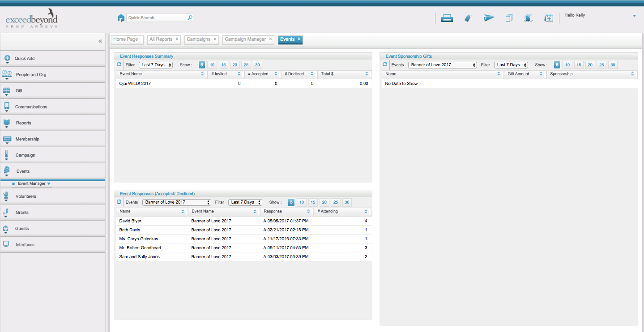The image size is (644, 332).
Task: Open Reports sidebar section
Action: (52, 123)
